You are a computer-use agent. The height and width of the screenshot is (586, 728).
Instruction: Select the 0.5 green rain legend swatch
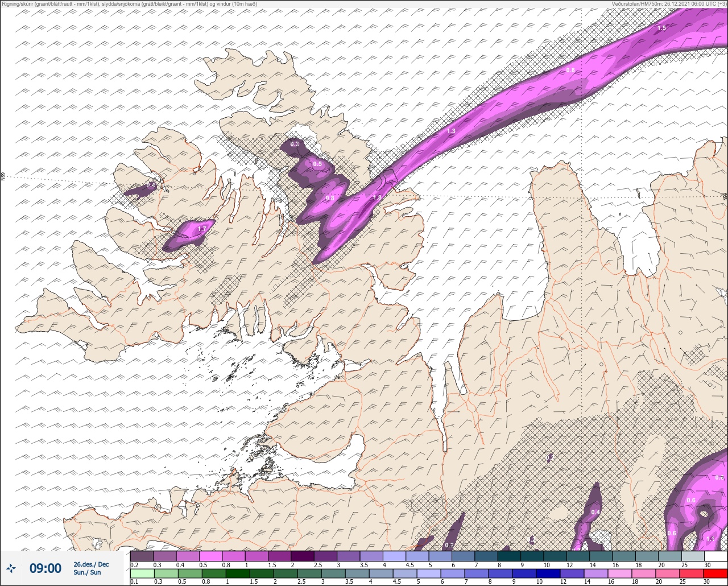pyautogui.click(x=190, y=573)
